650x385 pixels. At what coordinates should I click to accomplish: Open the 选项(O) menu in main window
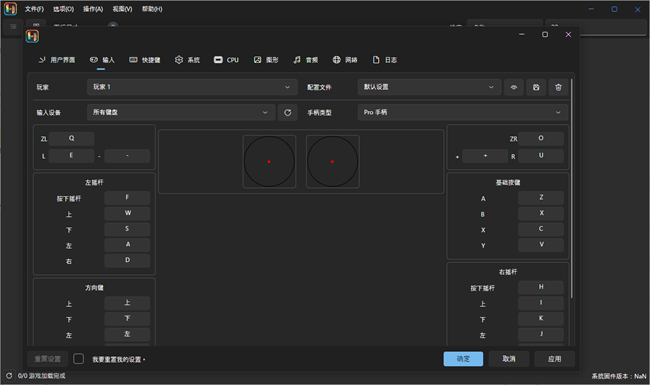coord(63,9)
